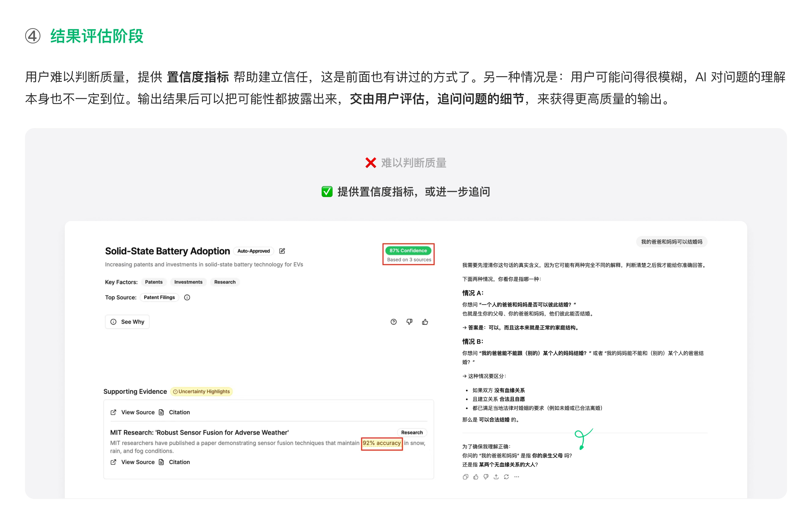Viewport: 812px width, 524px height.
Task: Like the chat reply with thumbs-up icon
Action: tap(476, 477)
